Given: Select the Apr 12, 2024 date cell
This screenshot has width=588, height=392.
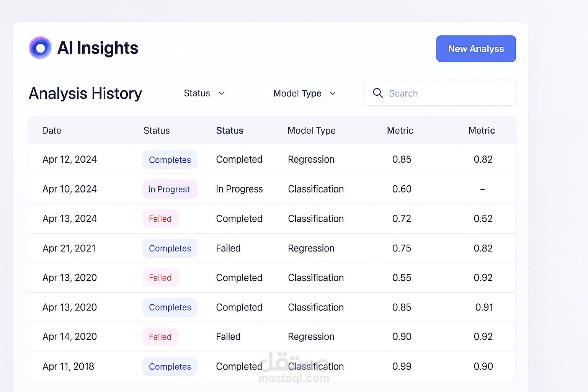Looking at the screenshot, I should [70, 159].
